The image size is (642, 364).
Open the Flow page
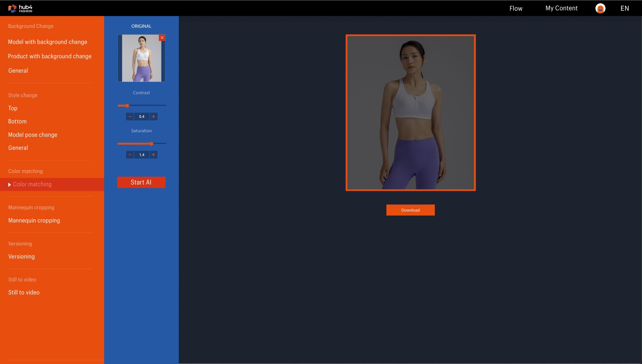pyautogui.click(x=516, y=8)
